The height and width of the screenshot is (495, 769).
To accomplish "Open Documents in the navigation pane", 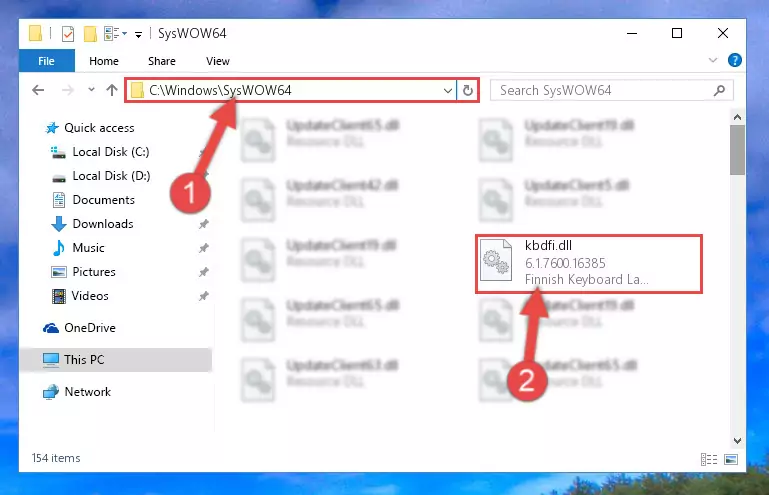I will coord(103,200).
